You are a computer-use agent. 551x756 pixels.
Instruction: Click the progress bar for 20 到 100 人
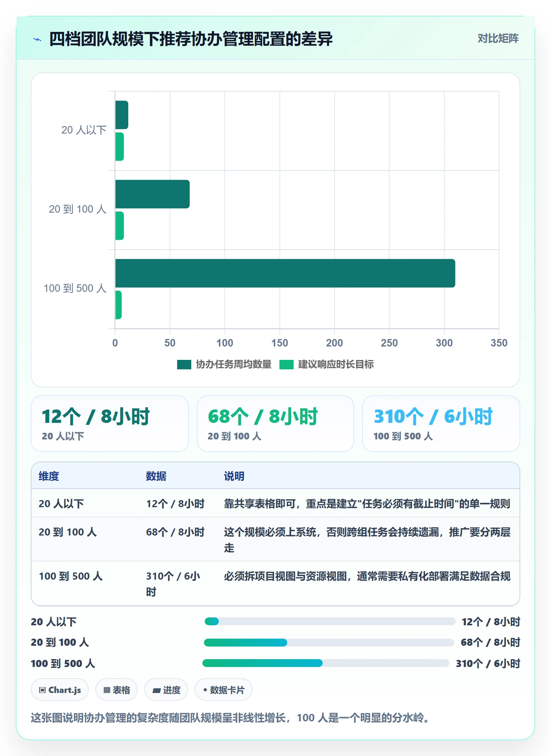point(329,643)
